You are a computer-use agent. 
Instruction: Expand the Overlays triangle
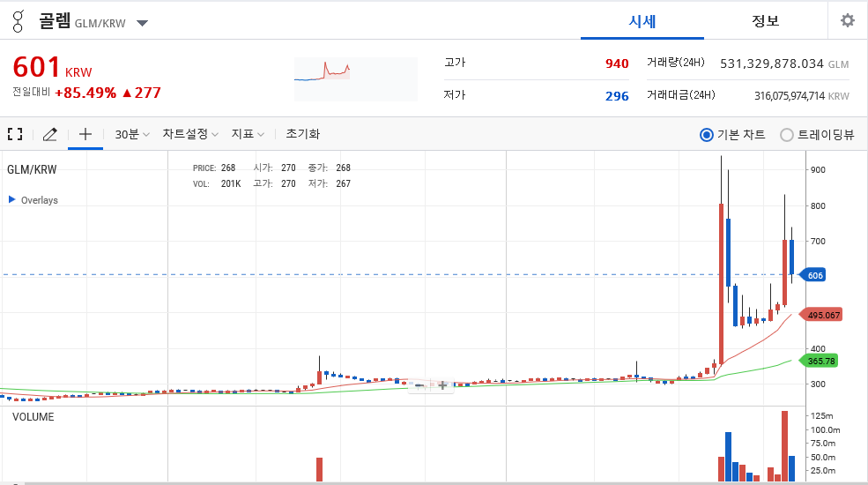(x=11, y=199)
